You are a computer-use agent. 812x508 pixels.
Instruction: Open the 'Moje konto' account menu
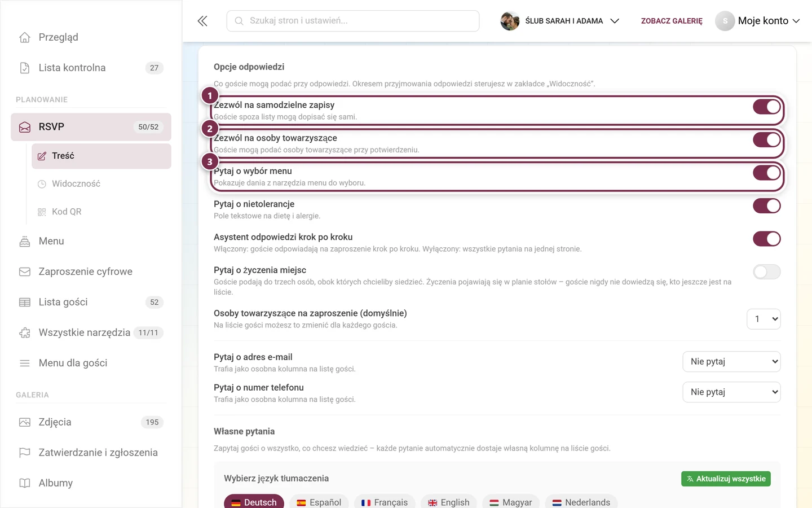(x=758, y=21)
